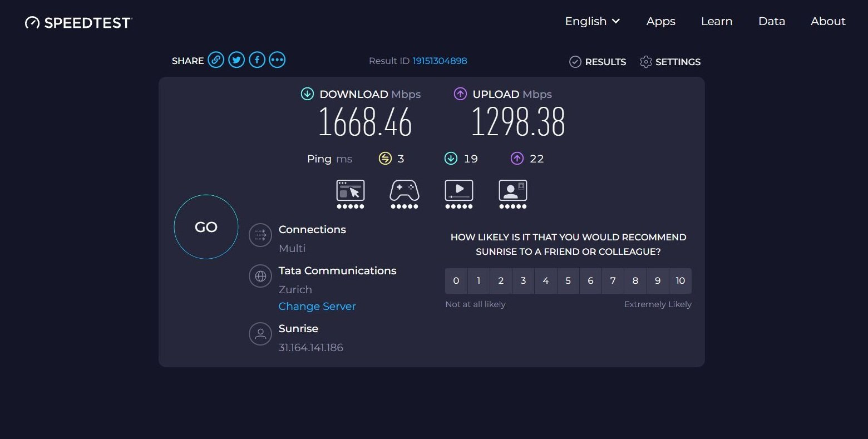Click the download speed 1668.46 value

point(365,122)
